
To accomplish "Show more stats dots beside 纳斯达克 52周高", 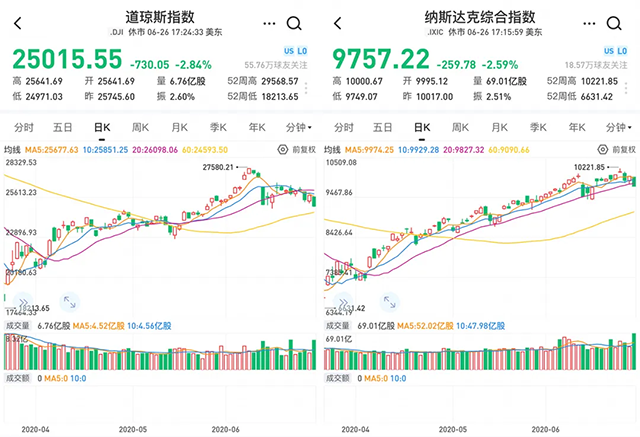I will point(626,89).
